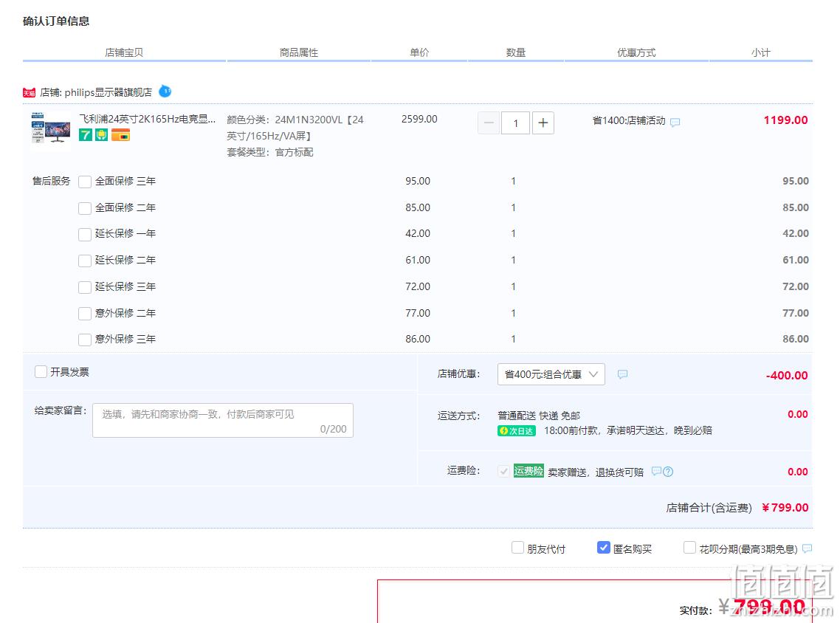
Task: Uncheck the 匿名购买 checkbox
Action: pyautogui.click(x=603, y=548)
